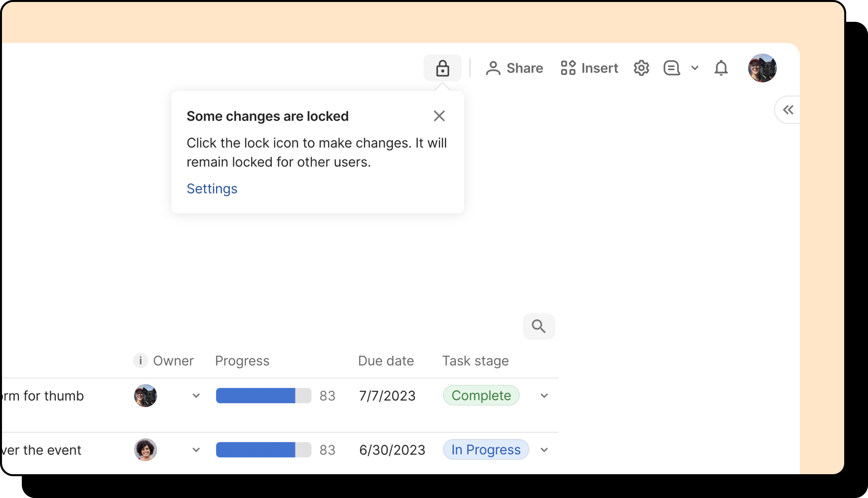This screenshot has width=868, height=498.
Task: Click the Due date column header
Action: [x=386, y=360]
